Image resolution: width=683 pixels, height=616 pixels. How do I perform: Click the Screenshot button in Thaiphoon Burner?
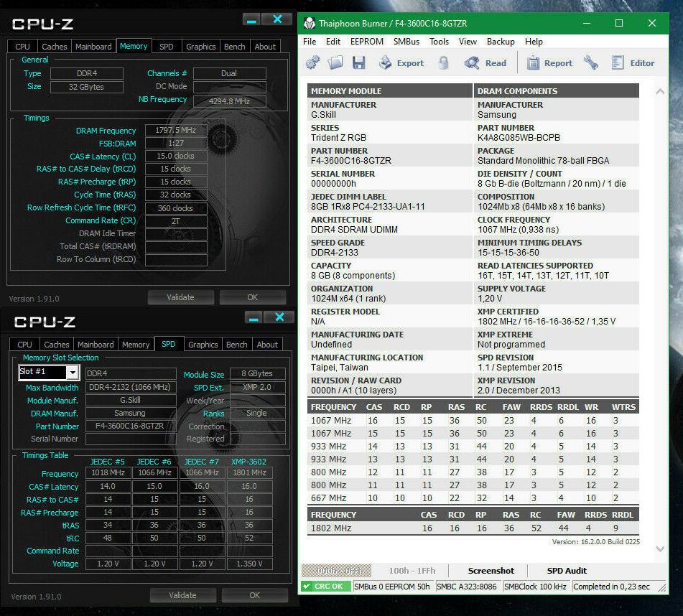point(491,570)
